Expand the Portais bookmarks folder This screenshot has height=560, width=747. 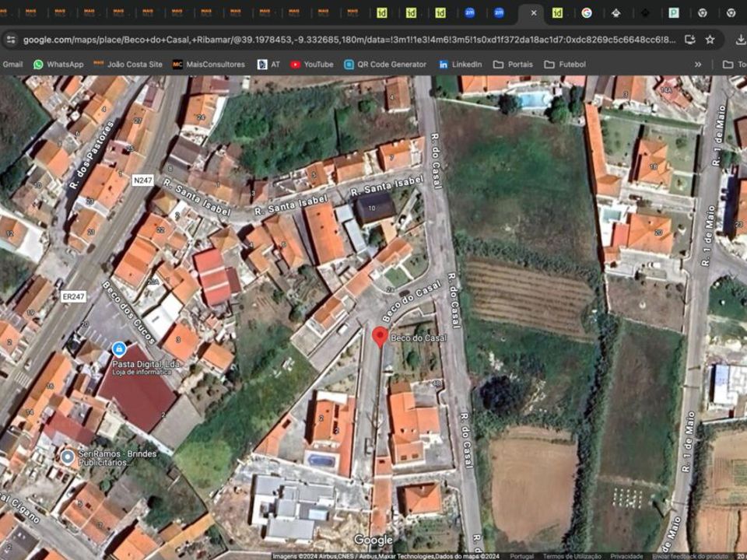513,65
